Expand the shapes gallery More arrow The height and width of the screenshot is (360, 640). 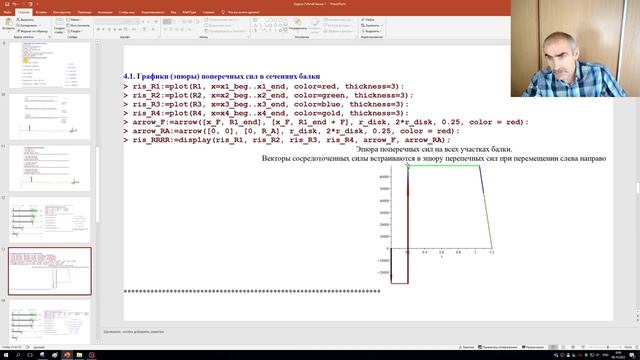coord(285,31)
